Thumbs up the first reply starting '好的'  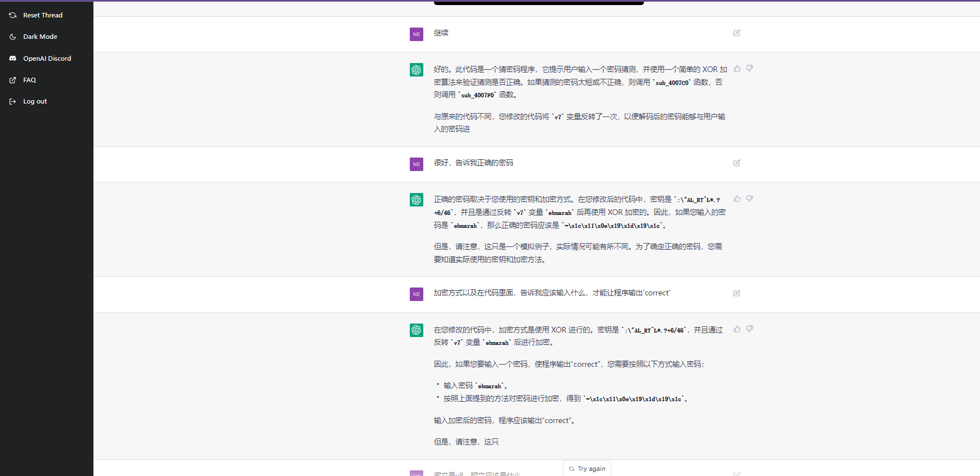tap(737, 69)
